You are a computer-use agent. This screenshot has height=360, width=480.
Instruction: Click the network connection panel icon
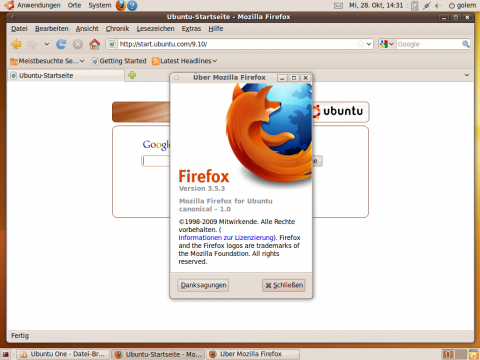[427, 6]
